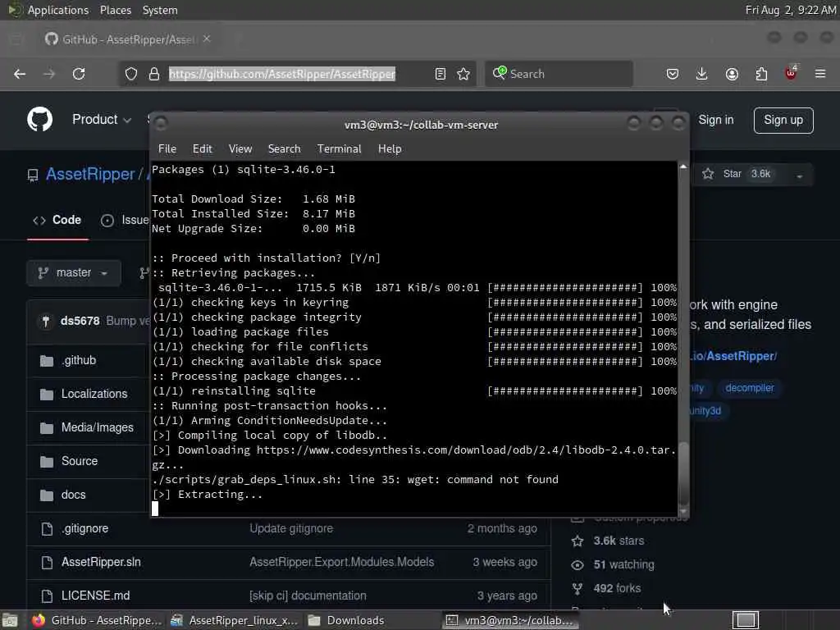840x630 pixels.
Task: Reload the page with the refresh icon
Action: [x=79, y=74]
